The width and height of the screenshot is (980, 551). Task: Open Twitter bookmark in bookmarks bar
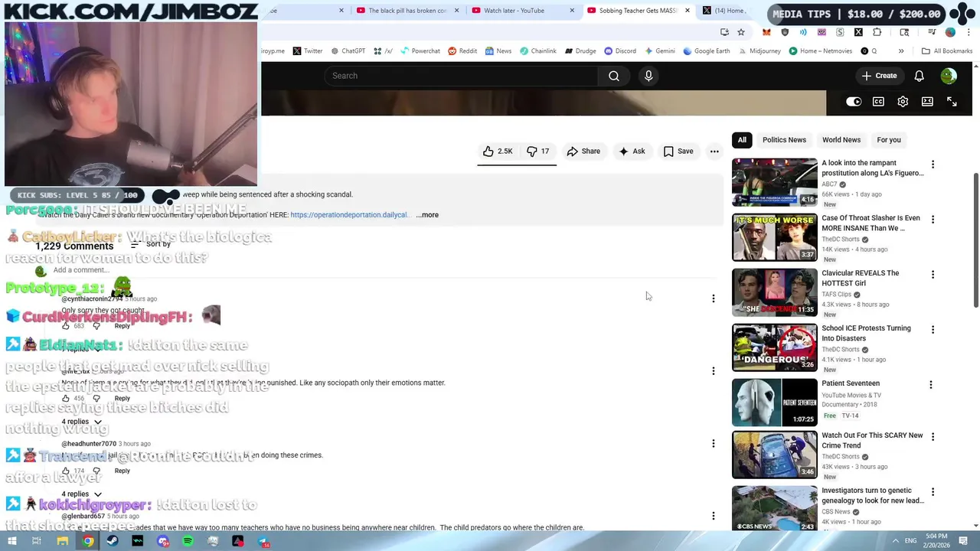point(307,51)
